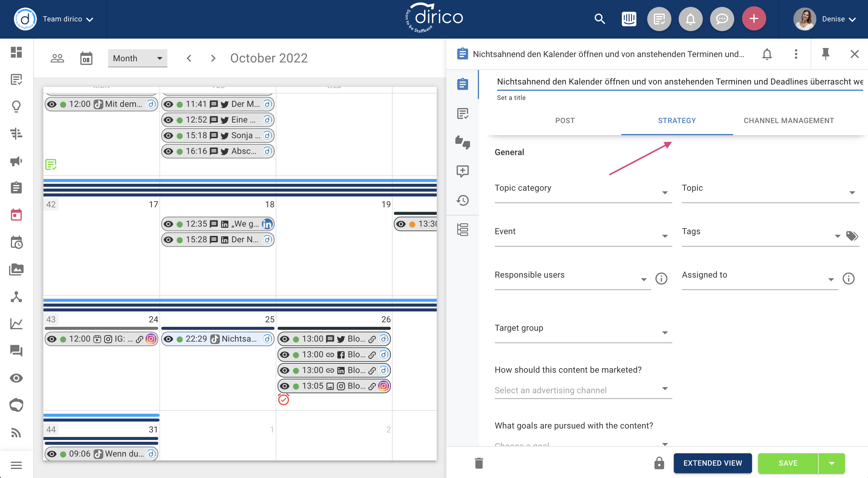868x478 pixels.
Task: Open the media library images icon
Action: [16, 269]
